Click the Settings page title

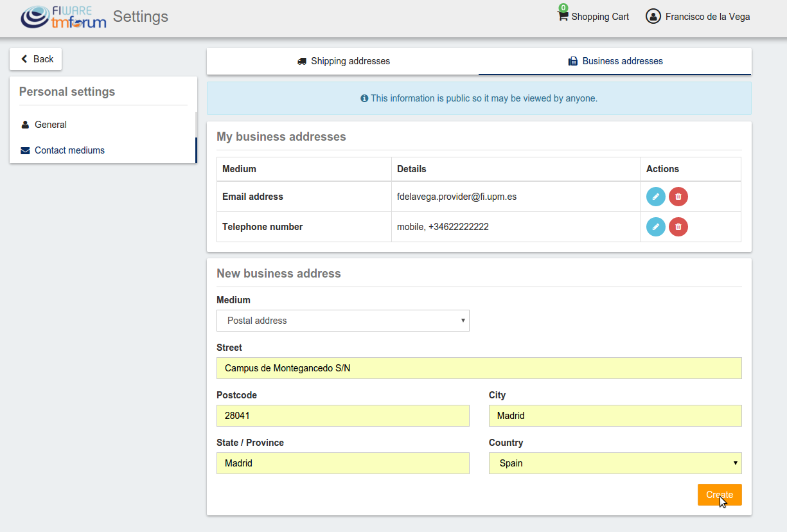(x=141, y=17)
